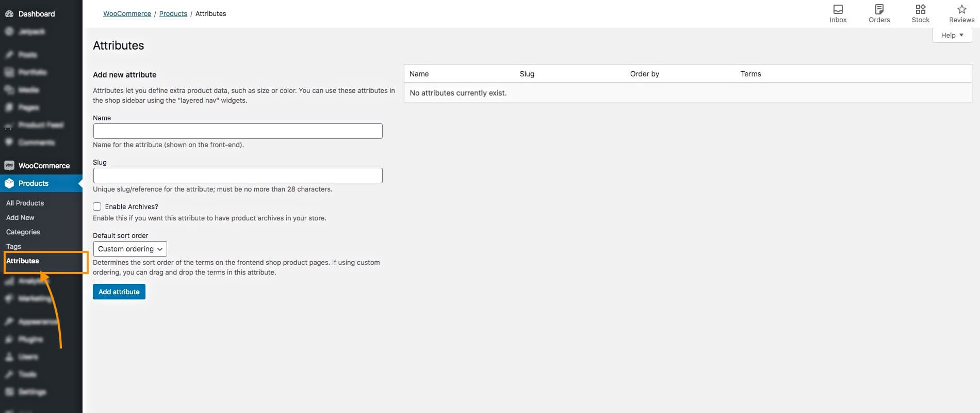Viewport: 980px width, 413px height.
Task: Follow the WooCommerce breadcrumb link
Action: click(127, 13)
